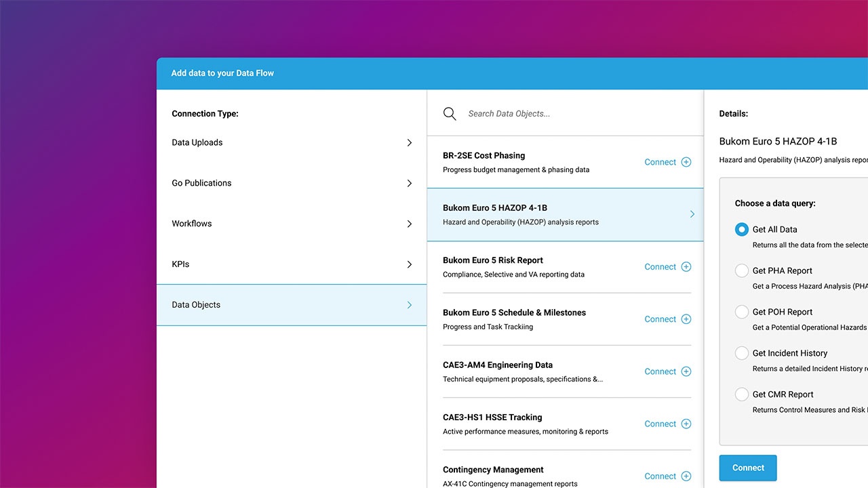
Task: Click plus icon for CAE3-AM4 Engineering Data
Action: (686, 371)
